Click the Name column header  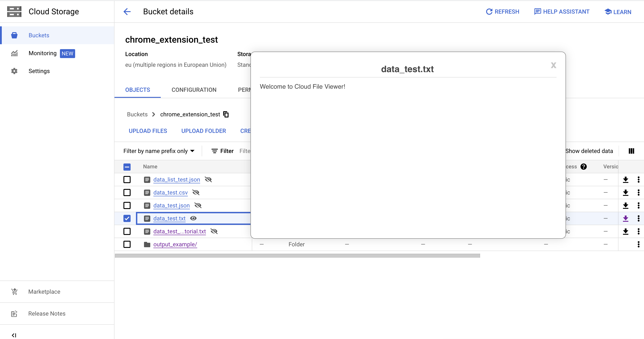150,167
